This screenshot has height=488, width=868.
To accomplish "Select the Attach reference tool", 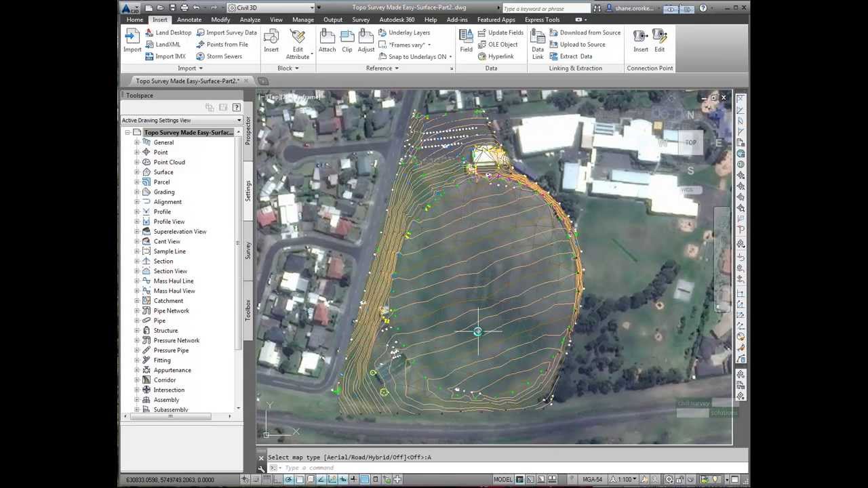I will pos(327,41).
